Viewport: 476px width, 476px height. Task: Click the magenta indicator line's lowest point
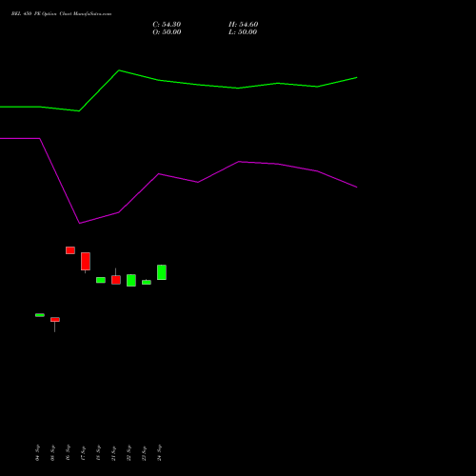coord(79,223)
